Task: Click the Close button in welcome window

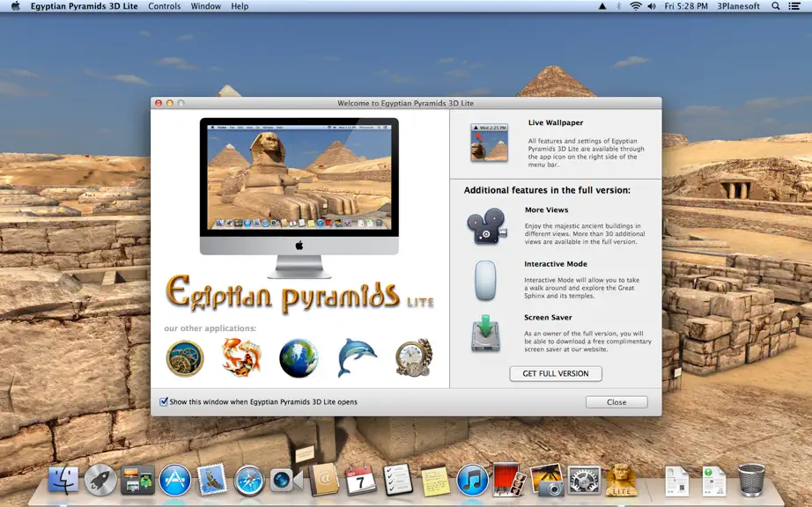Action: point(616,402)
